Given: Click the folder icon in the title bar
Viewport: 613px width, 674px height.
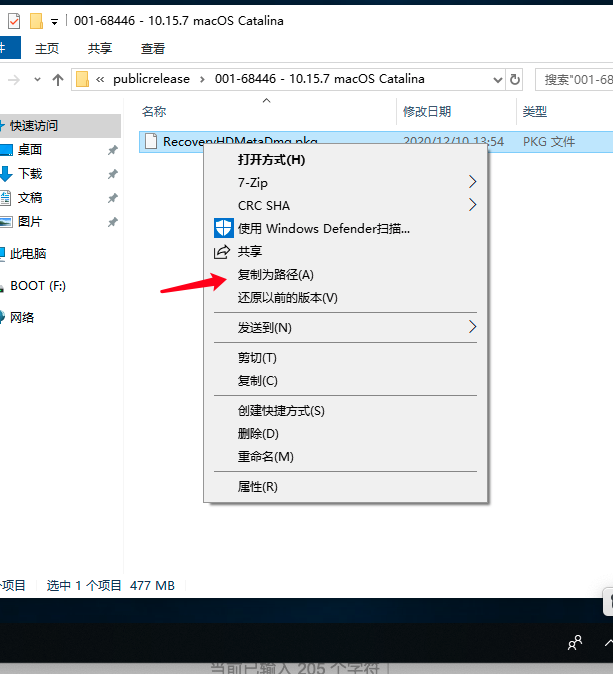Looking at the screenshot, I should click(x=37, y=21).
